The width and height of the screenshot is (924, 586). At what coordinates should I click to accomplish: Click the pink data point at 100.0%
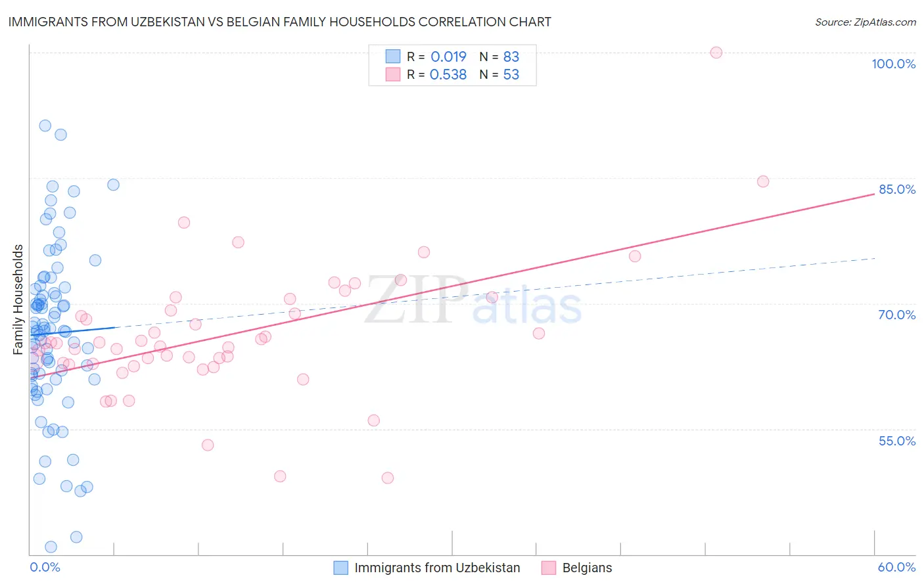(716, 53)
